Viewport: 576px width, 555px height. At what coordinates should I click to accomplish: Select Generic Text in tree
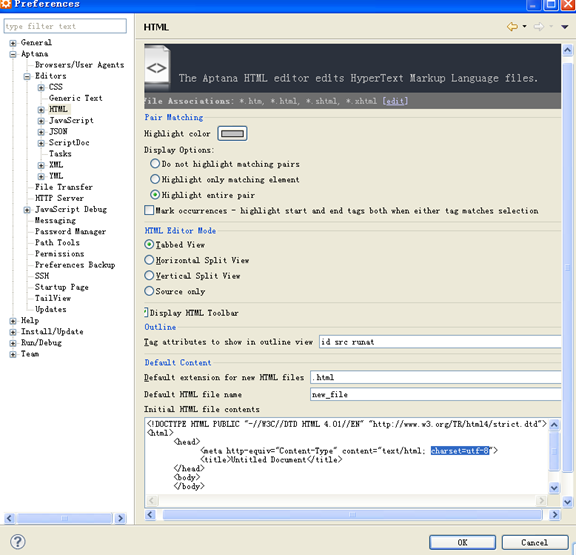tap(76, 98)
